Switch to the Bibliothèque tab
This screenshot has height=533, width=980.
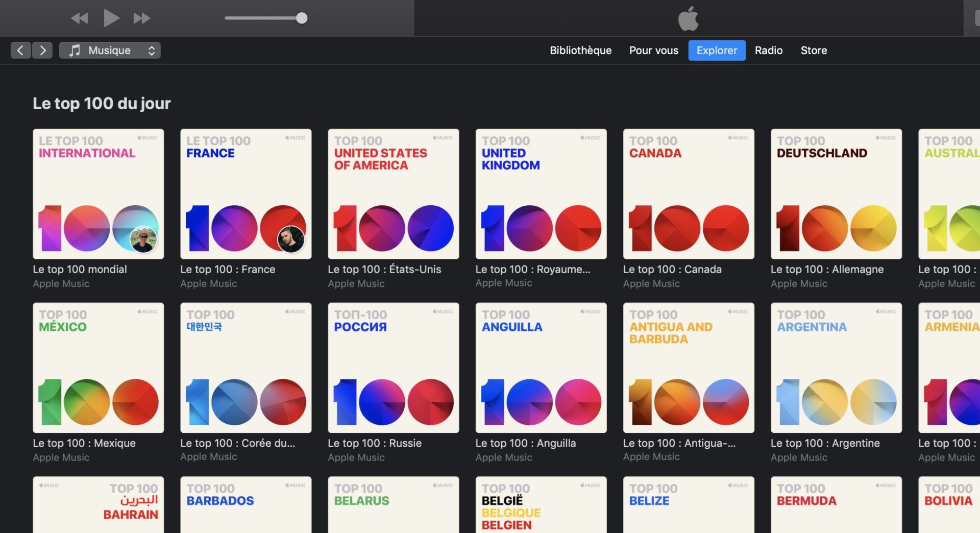coord(580,50)
